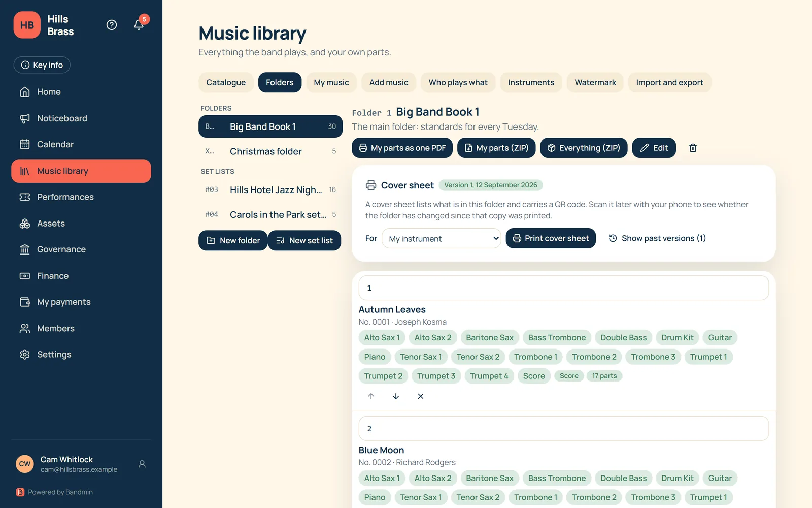Open the Watermark tab
Screen dimensions: 812x508
tap(595, 82)
